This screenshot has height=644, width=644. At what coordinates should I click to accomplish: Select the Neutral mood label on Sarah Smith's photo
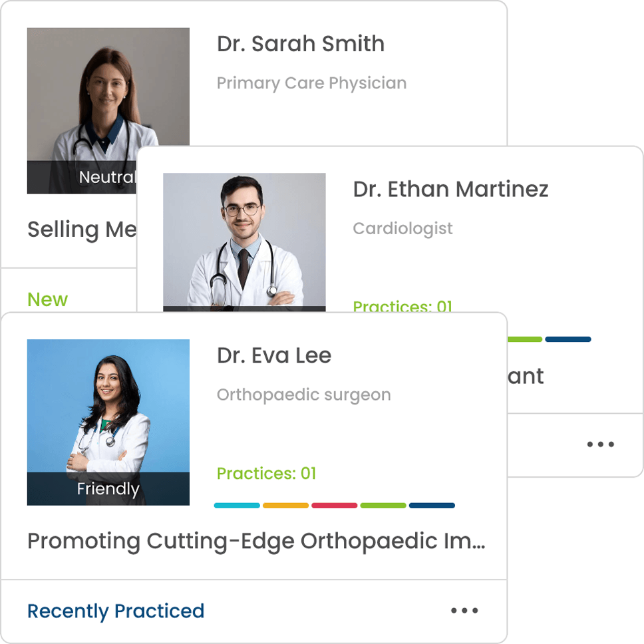tap(108, 178)
